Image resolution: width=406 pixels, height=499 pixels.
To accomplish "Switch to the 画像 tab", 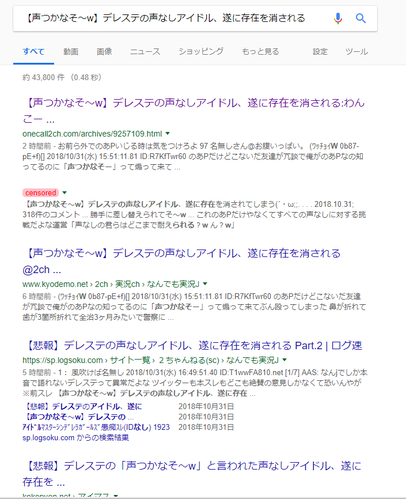I will (104, 52).
